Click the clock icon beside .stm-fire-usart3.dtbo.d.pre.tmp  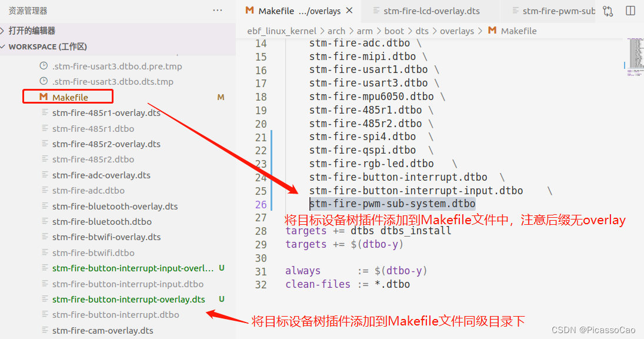pos(44,66)
